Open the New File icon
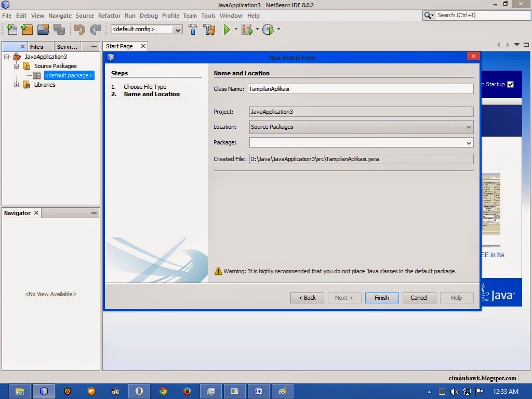Viewport: 532px width, 399px height. (x=11, y=30)
